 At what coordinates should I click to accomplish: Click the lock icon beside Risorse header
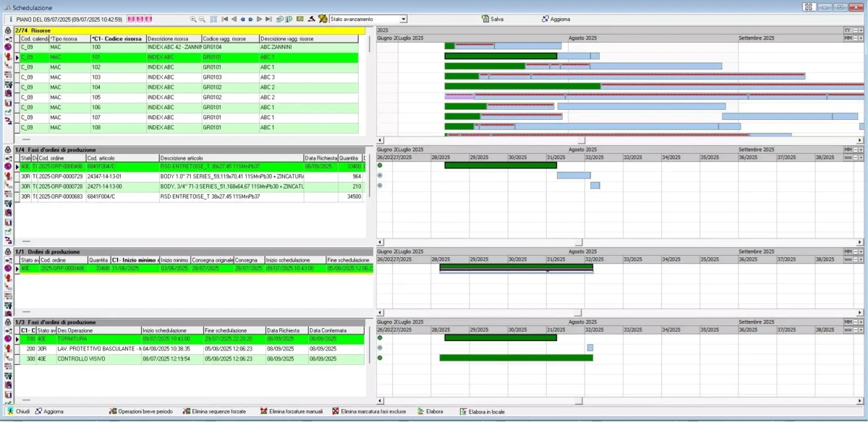(x=8, y=30)
